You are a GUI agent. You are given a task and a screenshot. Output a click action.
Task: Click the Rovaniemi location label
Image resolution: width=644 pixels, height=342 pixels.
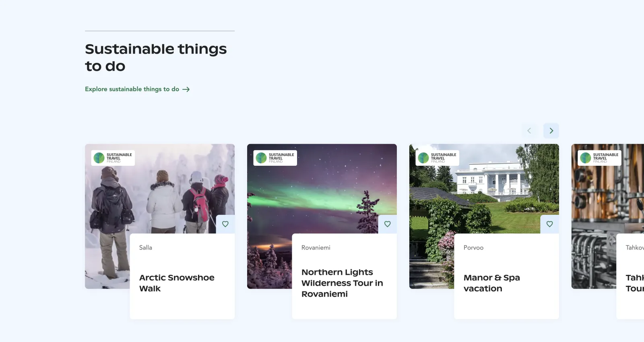[316, 247]
